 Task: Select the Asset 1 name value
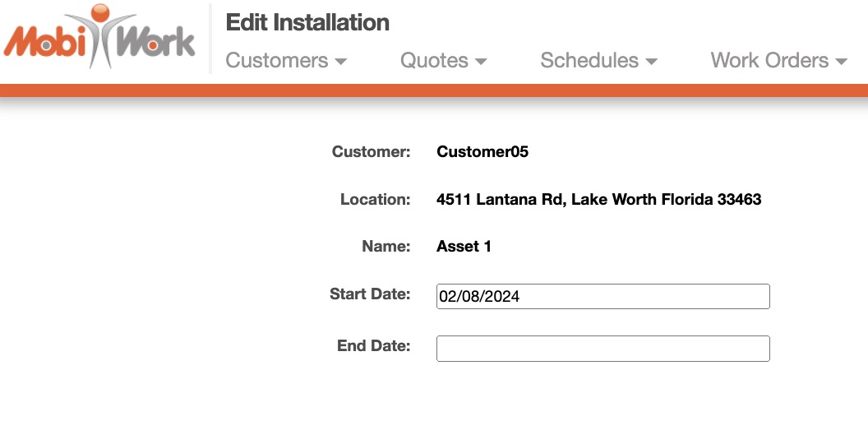464,247
